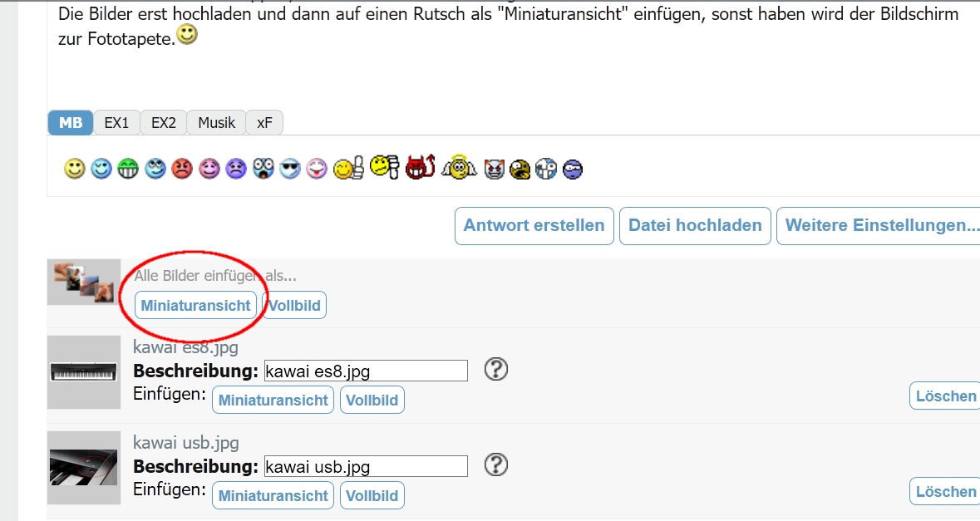Image resolution: width=980 pixels, height=521 pixels.
Task: Insert the cool sunglasses smiley
Action: (290, 169)
